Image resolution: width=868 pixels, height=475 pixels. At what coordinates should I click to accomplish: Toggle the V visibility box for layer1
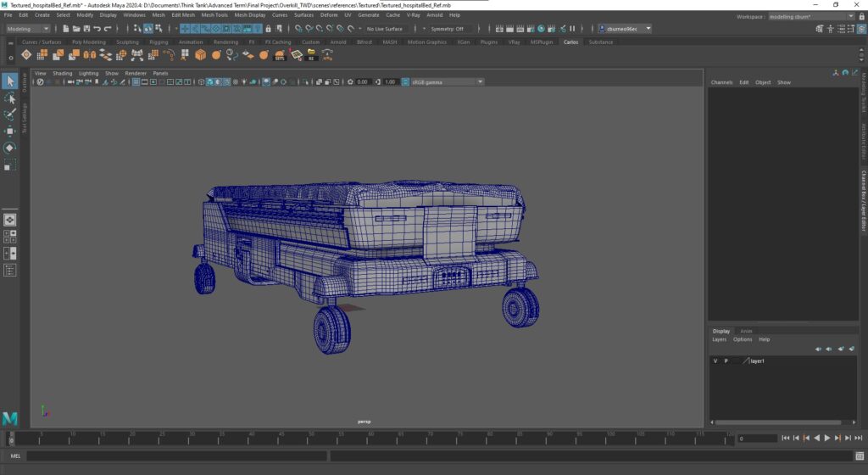point(715,361)
